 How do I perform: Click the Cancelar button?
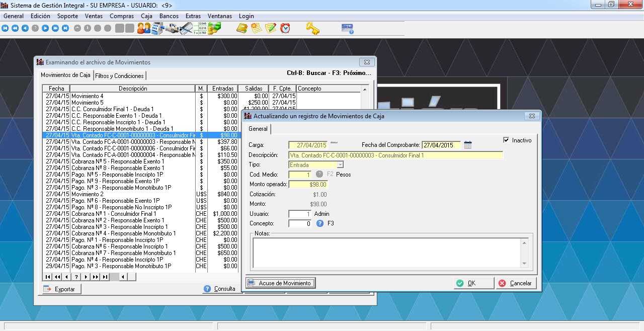(516, 283)
